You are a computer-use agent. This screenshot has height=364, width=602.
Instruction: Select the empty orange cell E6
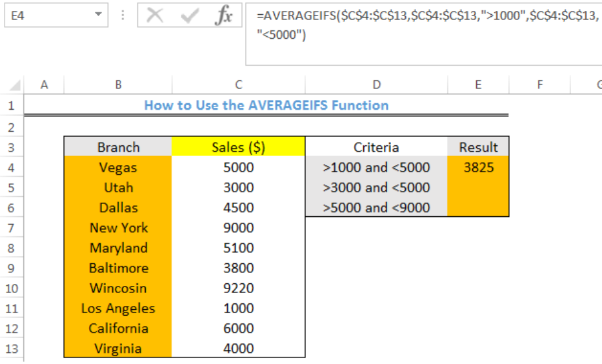point(478,208)
